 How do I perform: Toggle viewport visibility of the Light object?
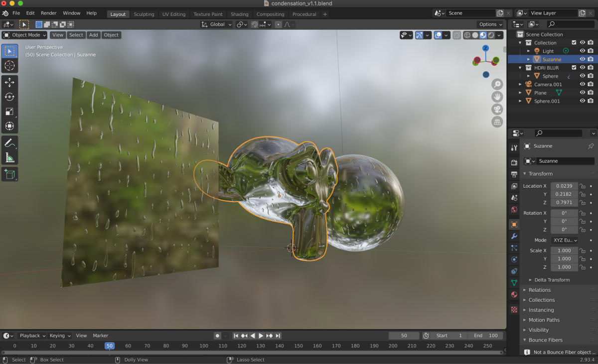[582, 51]
